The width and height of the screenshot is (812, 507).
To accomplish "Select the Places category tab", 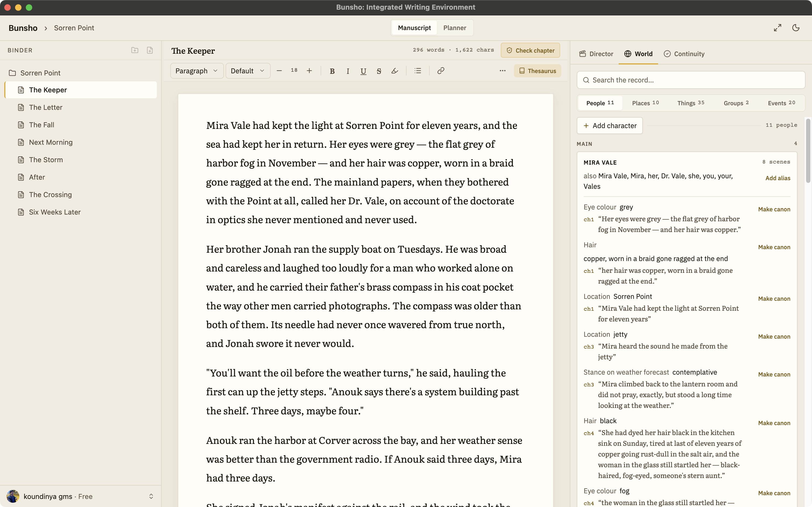I will click(645, 103).
